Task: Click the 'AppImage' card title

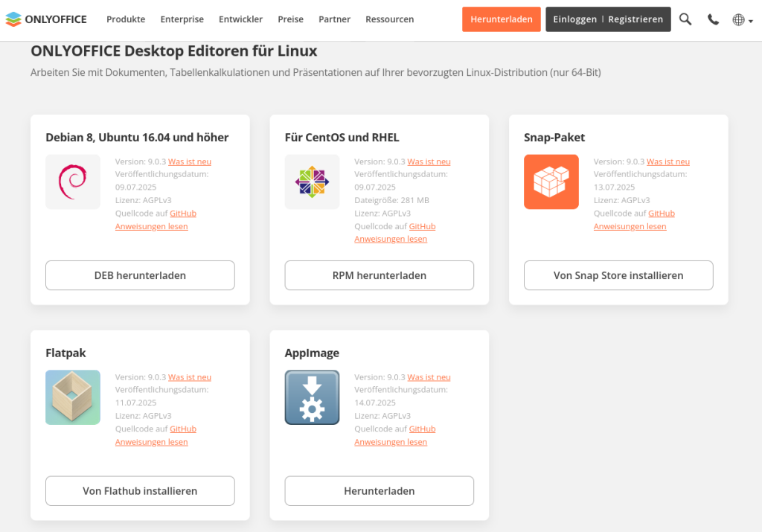Action: tap(312, 353)
